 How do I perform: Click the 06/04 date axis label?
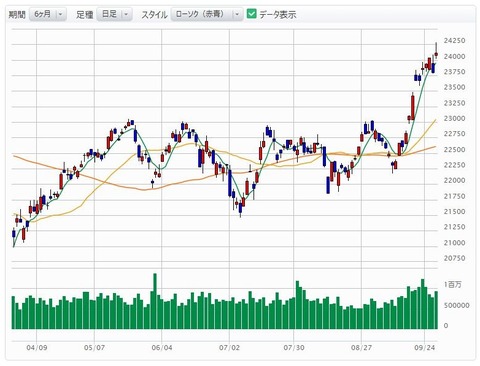point(162,348)
